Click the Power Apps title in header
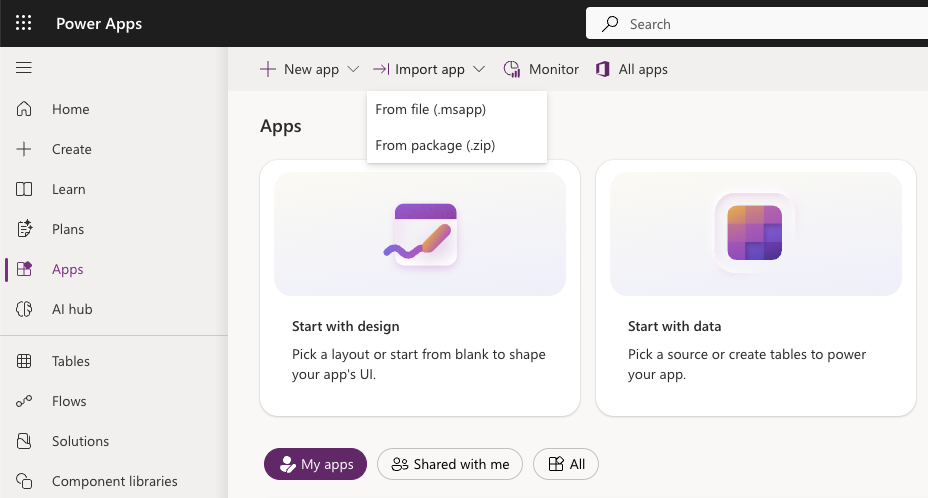 point(99,24)
